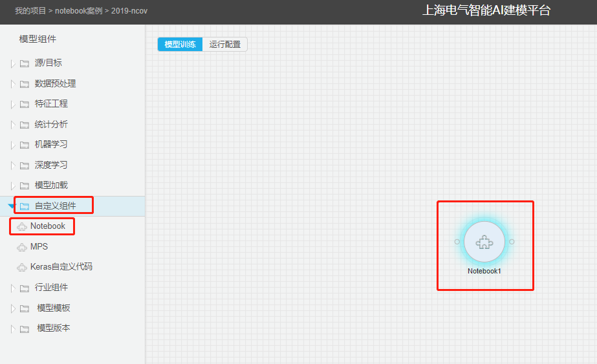597x364 pixels.
Task: Expand the 特征工程 folder arrow
Action: pos(13,104)
